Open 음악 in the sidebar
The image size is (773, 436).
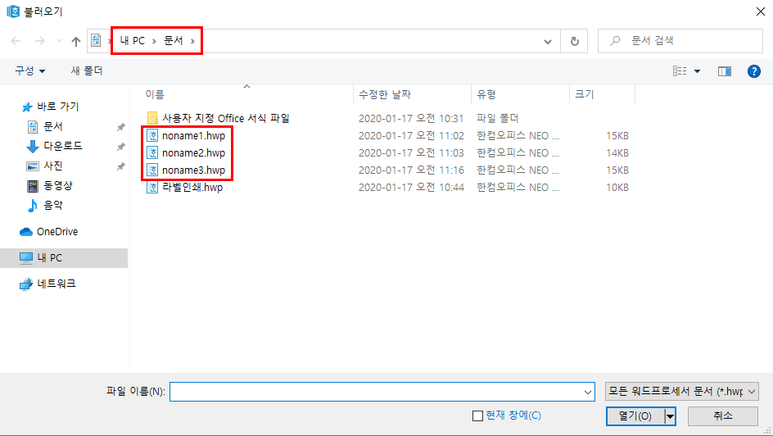53,206
